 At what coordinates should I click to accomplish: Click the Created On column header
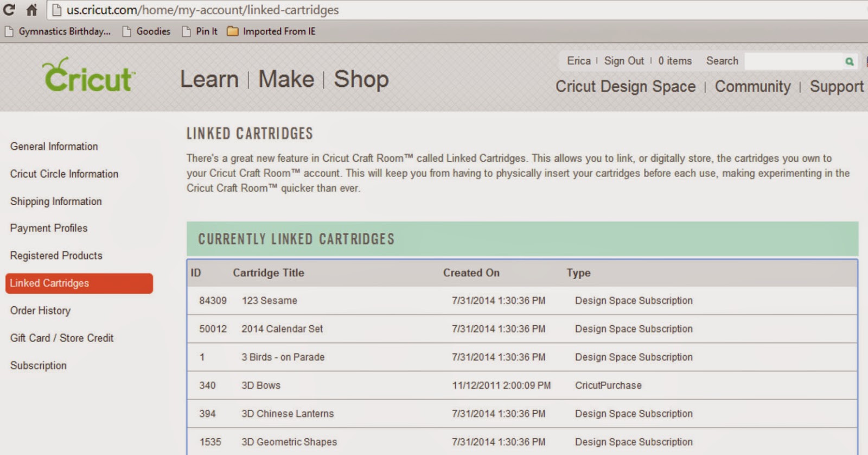click(x=471, y=273)
